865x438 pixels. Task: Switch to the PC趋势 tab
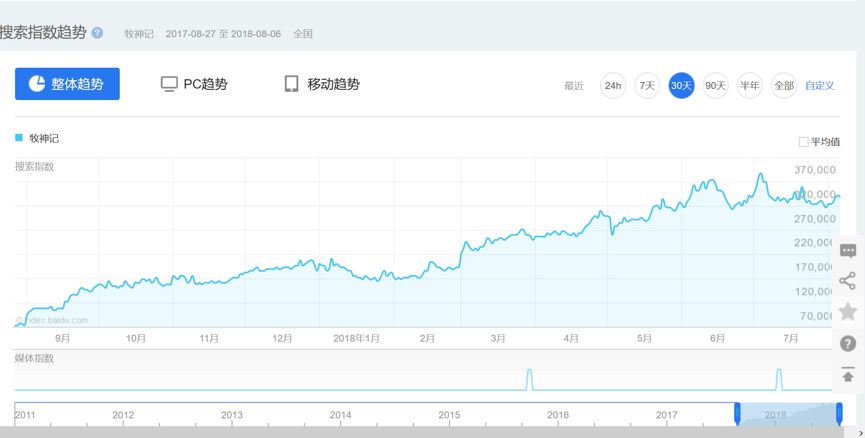click(x=194, y=84)
